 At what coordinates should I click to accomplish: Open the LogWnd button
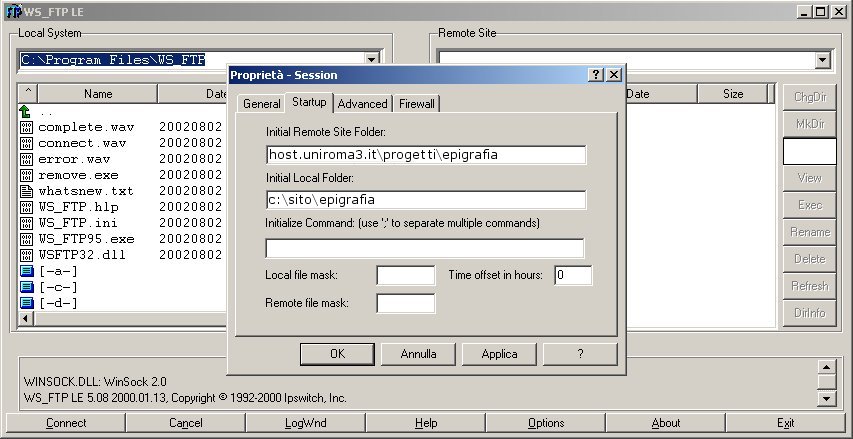click(306, 423)
